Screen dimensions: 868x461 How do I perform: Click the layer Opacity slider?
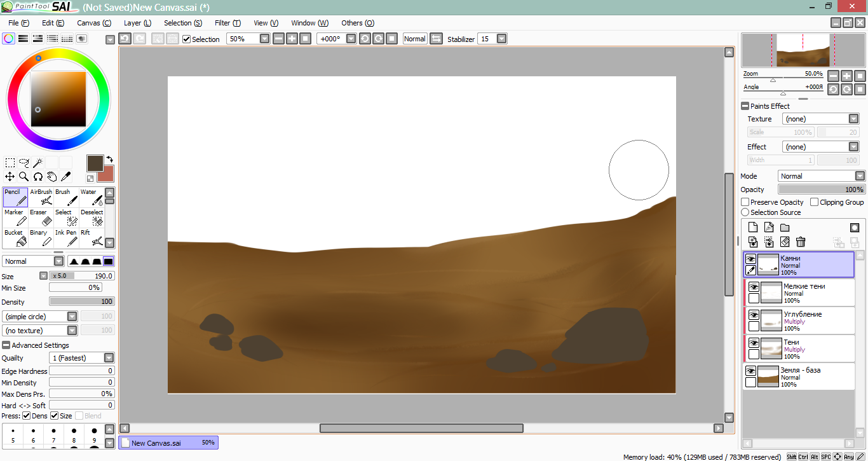point(821,189)
